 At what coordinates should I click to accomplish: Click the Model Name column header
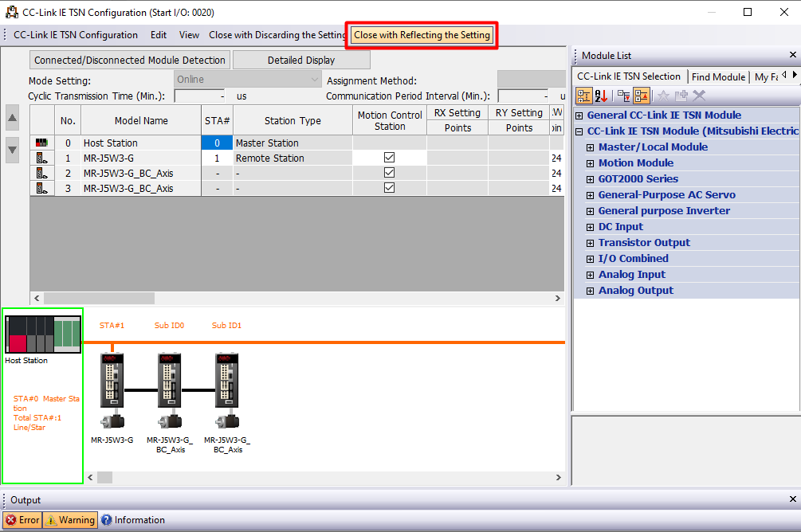(141, 120)
